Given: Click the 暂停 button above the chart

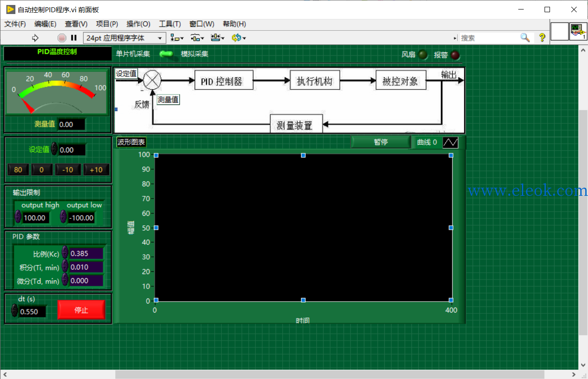Looking at the screenshot, I should [381, 142].
